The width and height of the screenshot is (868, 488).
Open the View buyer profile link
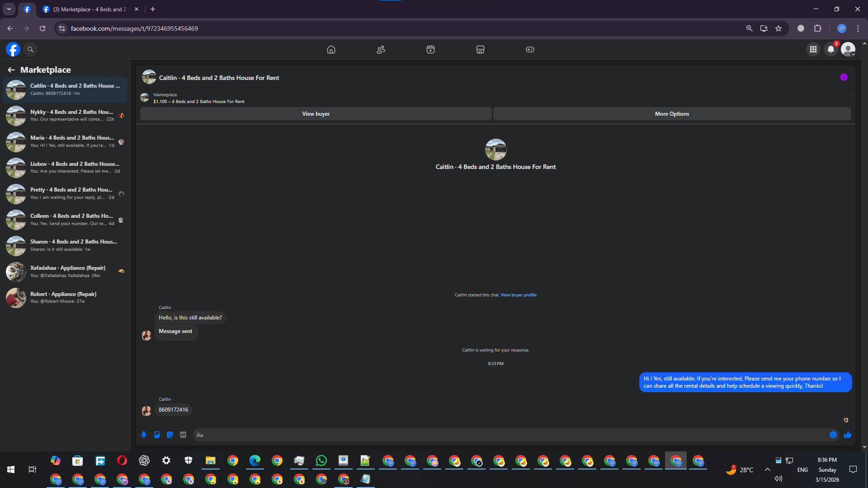tap(519, 295)
